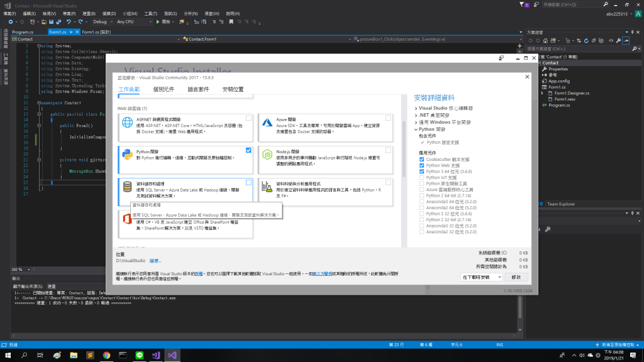Open the Any CPU platform dropdown
This screenshot has height=362, width=644.
pyautogui.click(x=135, y=22)
